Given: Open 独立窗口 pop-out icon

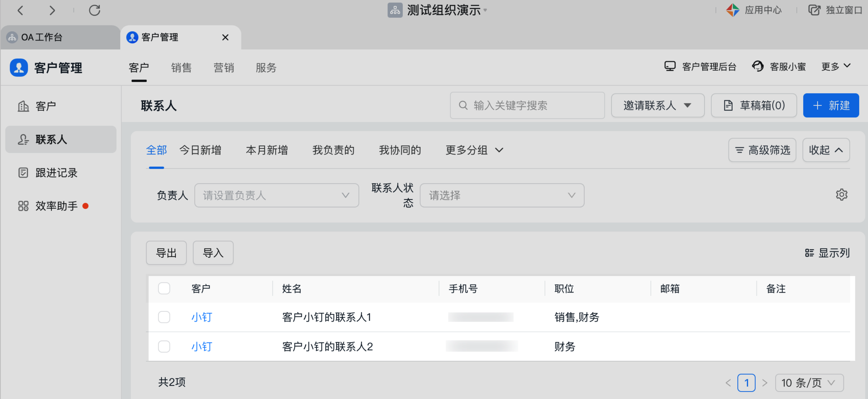Looking at the screenshot, I should (814, 10).
